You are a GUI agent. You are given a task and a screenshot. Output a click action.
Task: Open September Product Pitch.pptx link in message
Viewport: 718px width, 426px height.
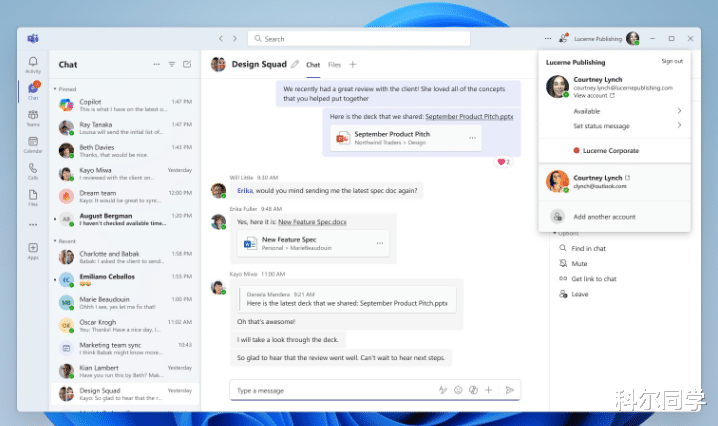[x=469, y=116]
